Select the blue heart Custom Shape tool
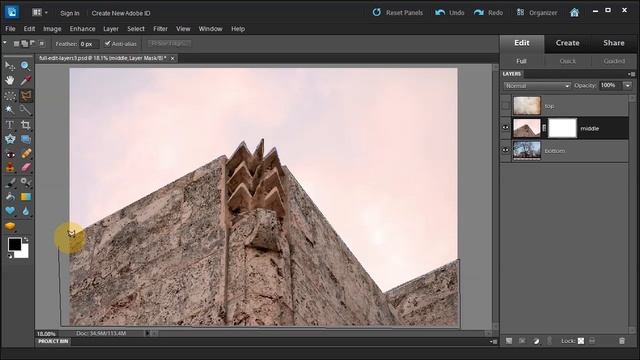The image size is (640, 360). [x=10, y=211]
